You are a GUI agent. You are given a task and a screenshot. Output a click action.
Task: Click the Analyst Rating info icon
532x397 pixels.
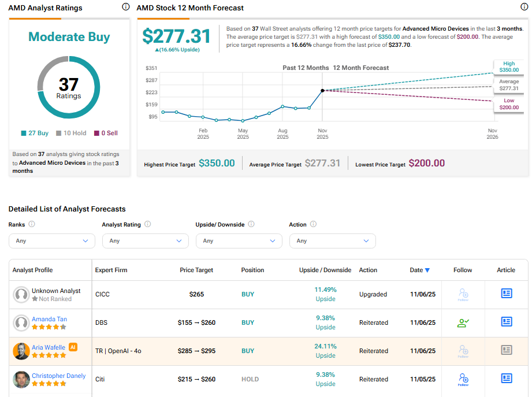coord(148,224)
